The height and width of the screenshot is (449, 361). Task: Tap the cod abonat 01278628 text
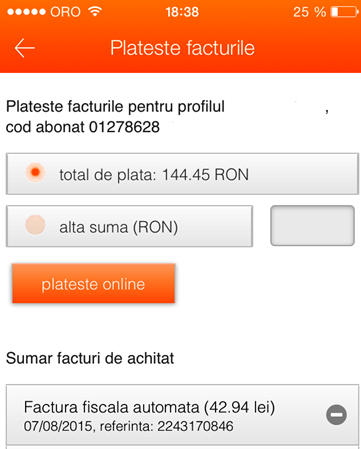pos(83,127)
